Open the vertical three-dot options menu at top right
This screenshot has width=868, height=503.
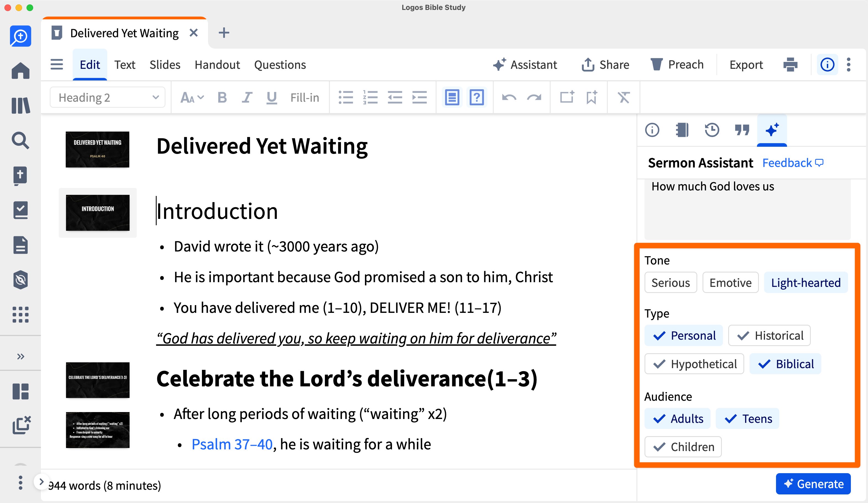(x=848, y=64)
